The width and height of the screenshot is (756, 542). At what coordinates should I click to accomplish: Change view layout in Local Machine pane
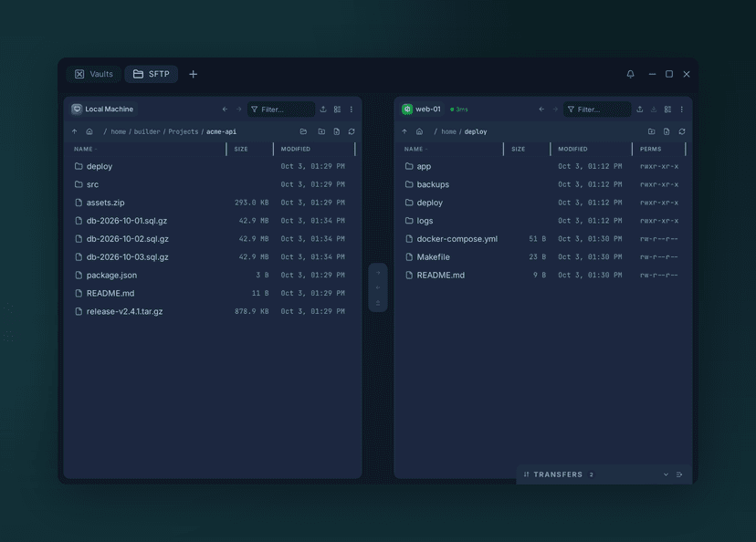[338, 109]
